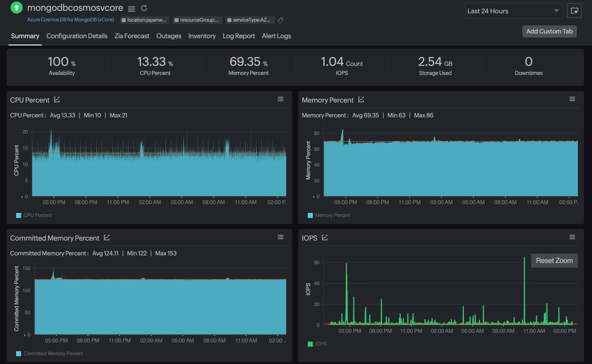
Task: Click the green availability status arrow icon
Action: pyautogui.click(x=16, y=8)
